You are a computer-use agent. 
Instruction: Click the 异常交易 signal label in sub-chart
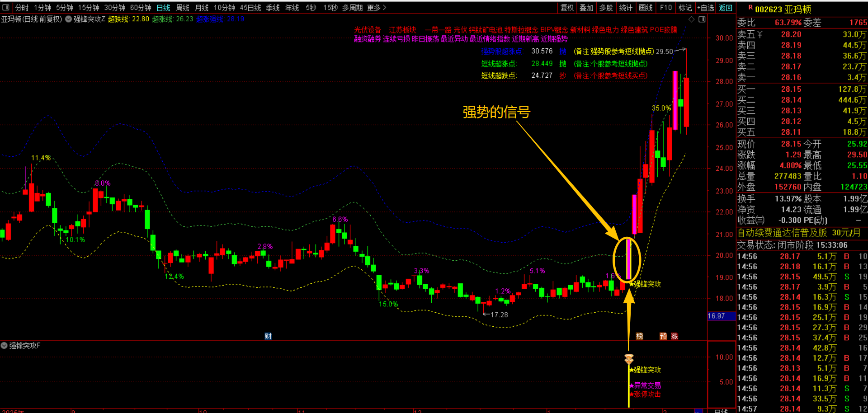647,386
